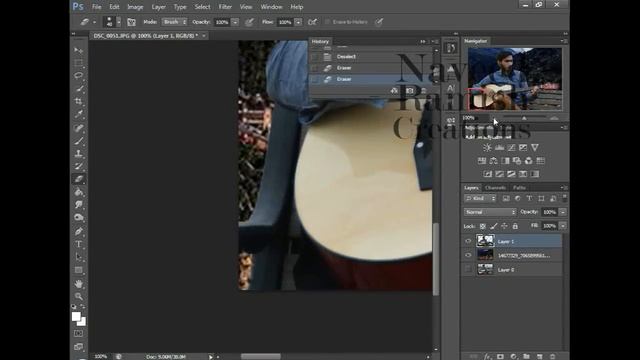Toggle lock image pixels
The height and width of the screenshot is (360, 640).
click(493, 226)
